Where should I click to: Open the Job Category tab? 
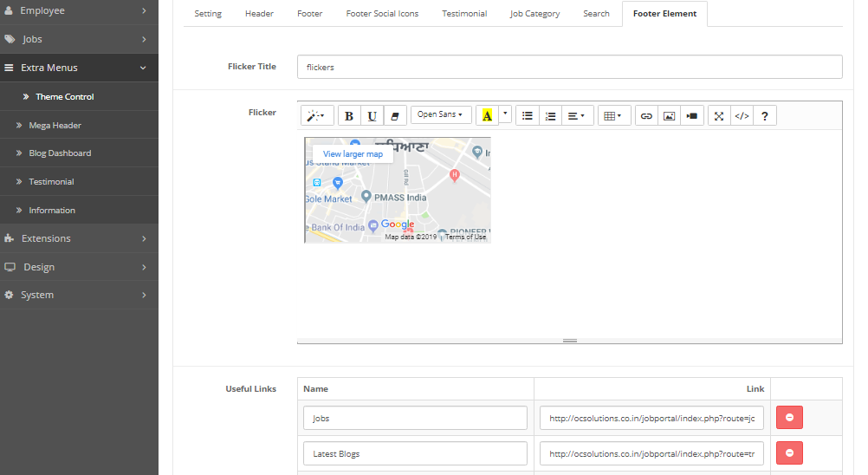pyautogui.click(x=534, y=14)
